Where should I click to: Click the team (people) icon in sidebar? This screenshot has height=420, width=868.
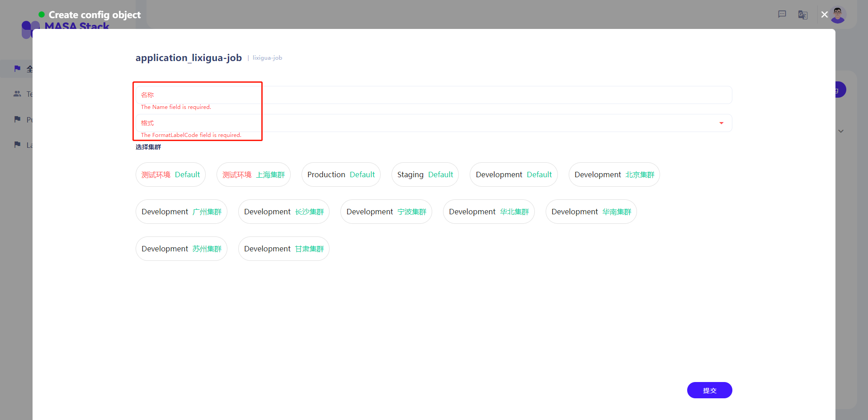coord(17,94)
